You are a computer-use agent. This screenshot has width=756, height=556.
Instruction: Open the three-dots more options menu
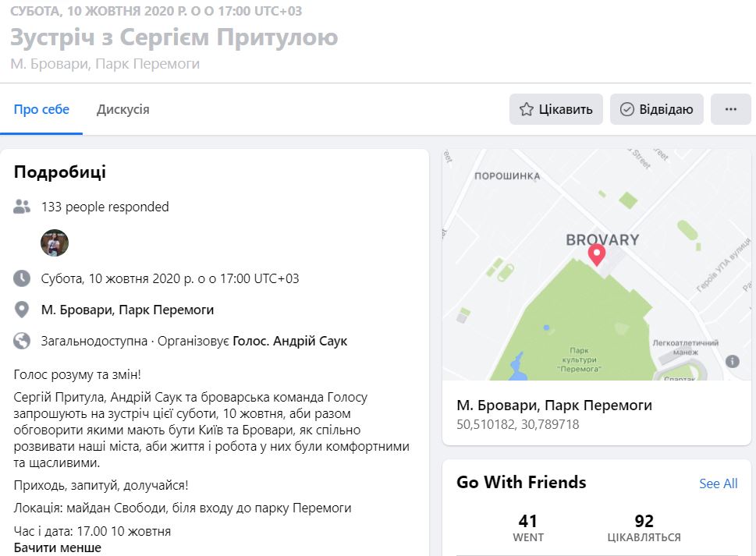click(x=731, y=109)
